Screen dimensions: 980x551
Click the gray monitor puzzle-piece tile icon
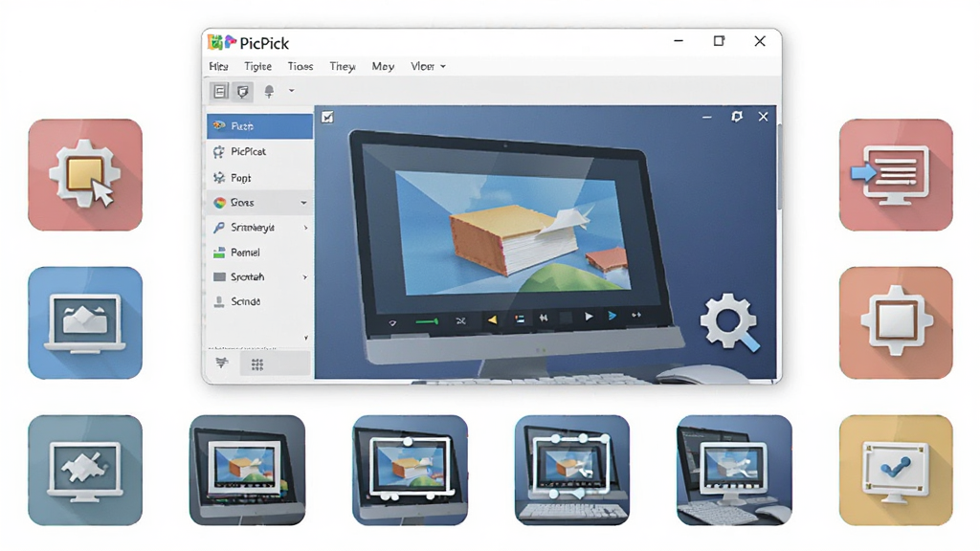point(85,471)
